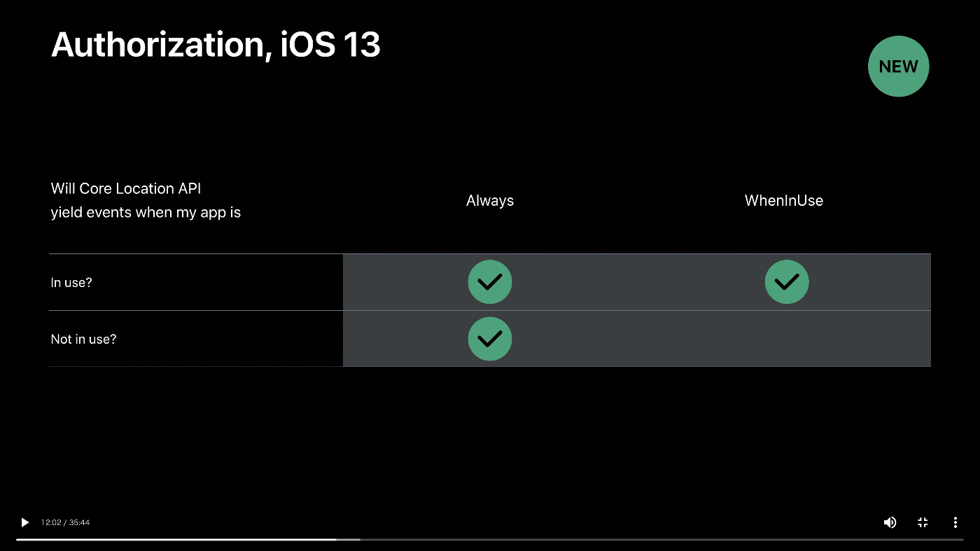Seek on the video progress bar

point(490,539)
